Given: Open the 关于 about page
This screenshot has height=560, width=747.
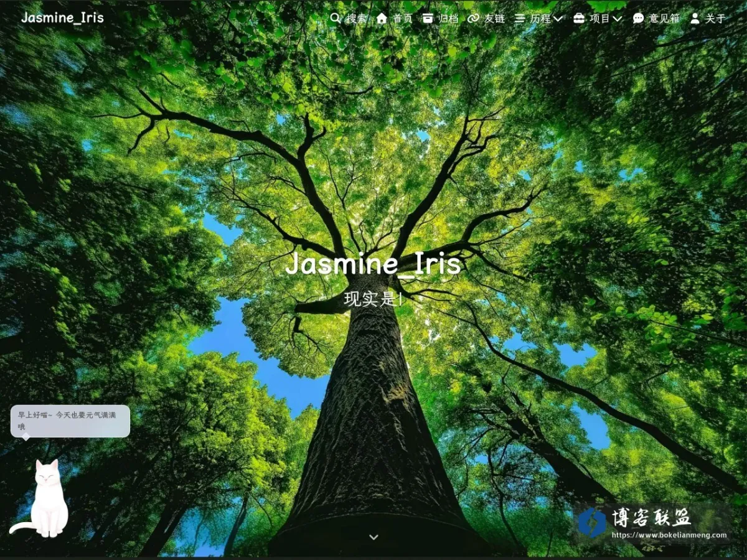Looking at the screenshot, I should coord(715,18).
